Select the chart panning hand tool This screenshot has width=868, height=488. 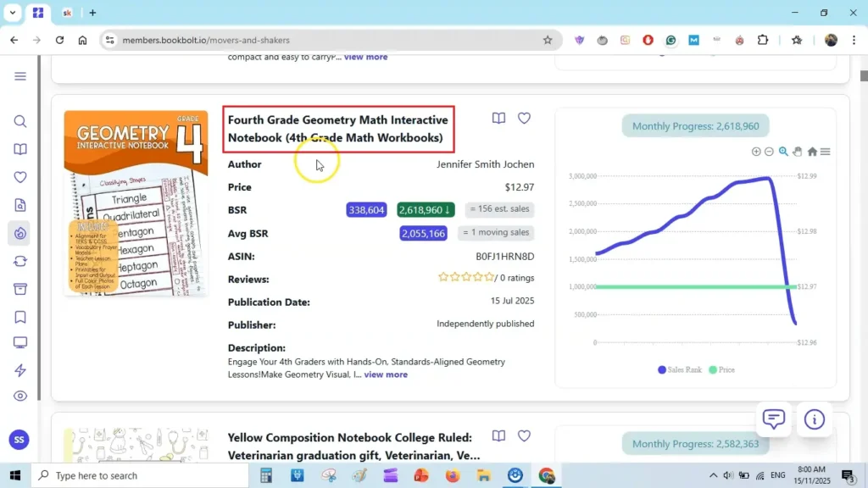point(798,152)
